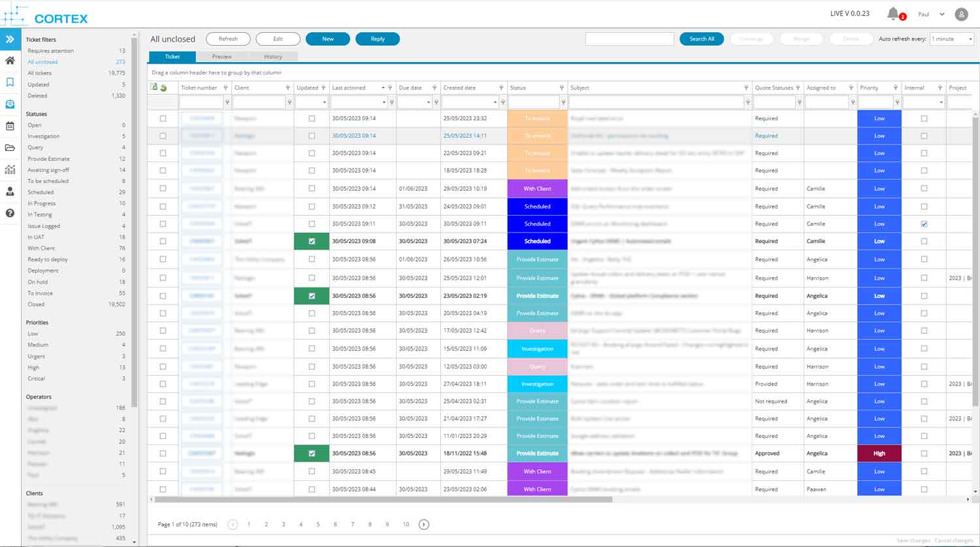Open the calendar icon in sidebar
Viewport: 980px width, 547px height.
(10, 126)
